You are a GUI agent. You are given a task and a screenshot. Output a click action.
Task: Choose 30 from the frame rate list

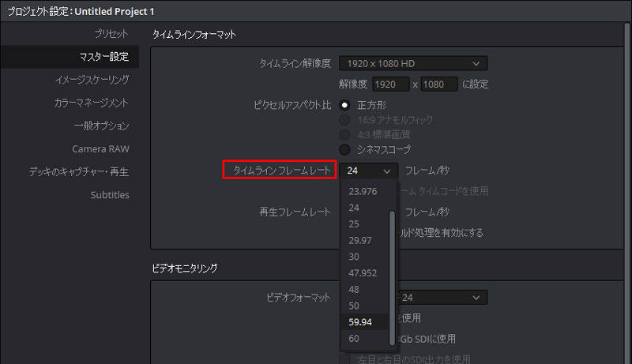[x=365, y=257]
